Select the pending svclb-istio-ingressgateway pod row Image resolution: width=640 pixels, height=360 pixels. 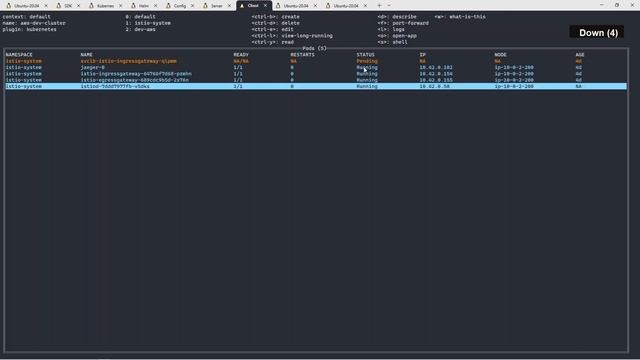[x=316, y=61]
